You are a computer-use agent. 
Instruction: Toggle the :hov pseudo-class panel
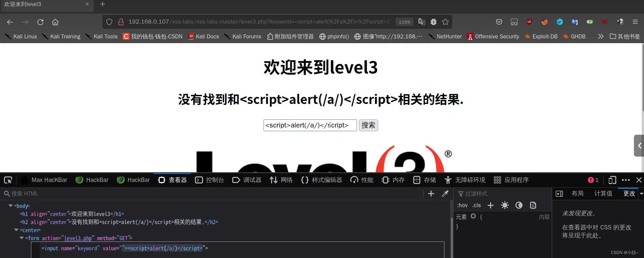pyautogui.click(x=462, y=205)
